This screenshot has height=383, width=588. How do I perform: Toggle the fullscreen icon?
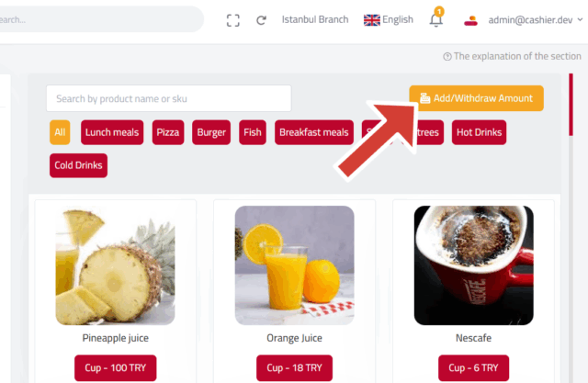[x=232, y=20]
